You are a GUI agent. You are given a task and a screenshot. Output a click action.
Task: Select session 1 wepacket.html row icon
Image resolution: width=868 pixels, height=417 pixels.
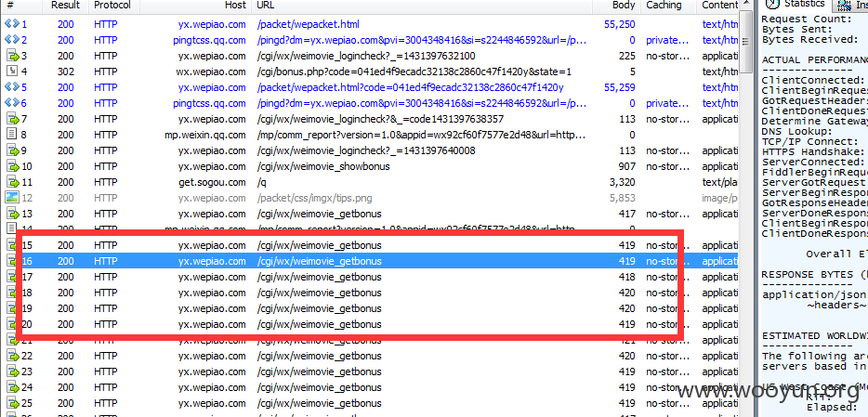pyautogui.click(x=12, y=24)
